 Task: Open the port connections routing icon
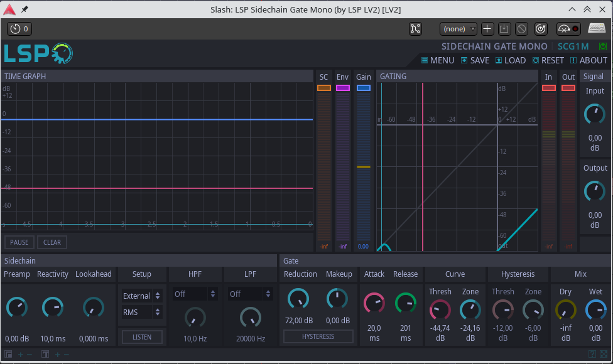pyautogui.click(x=415, y=29)
